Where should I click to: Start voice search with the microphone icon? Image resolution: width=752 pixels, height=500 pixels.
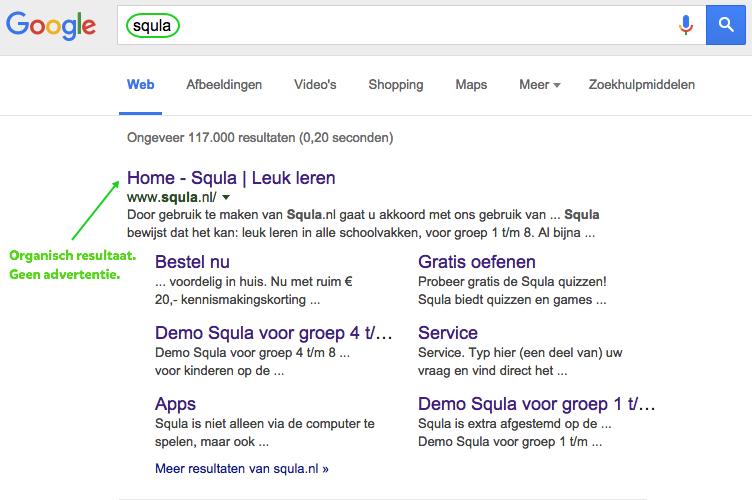(686, 25)
